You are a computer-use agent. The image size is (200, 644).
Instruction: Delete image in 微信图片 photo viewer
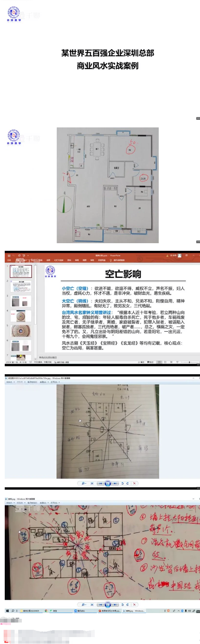134,483
